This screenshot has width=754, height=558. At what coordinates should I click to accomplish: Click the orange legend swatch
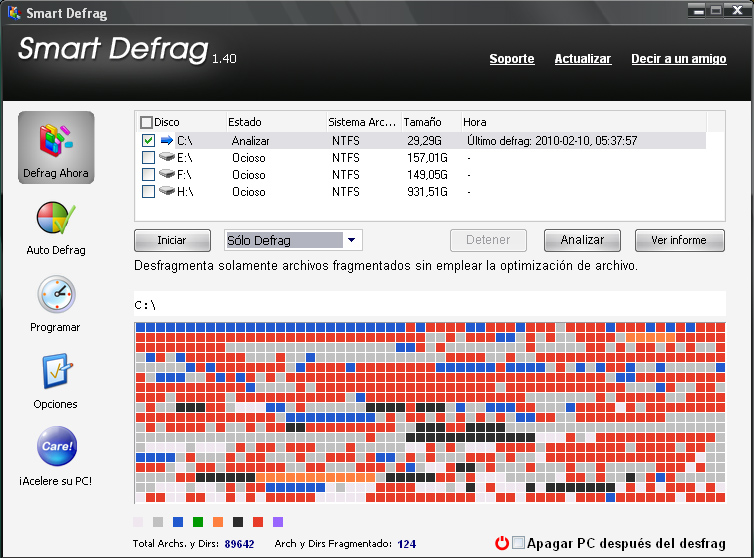[218, 522]
